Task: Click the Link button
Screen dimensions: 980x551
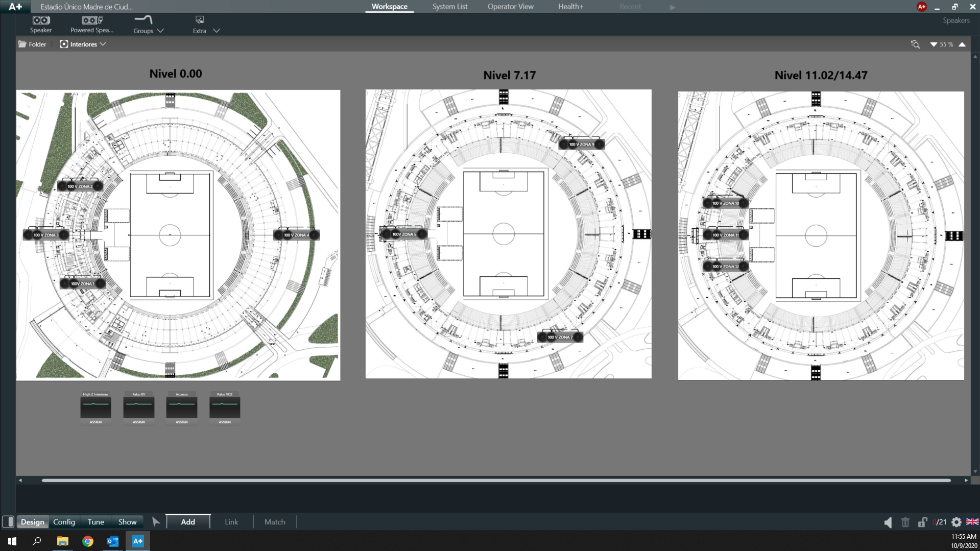Action: [231, 522]
